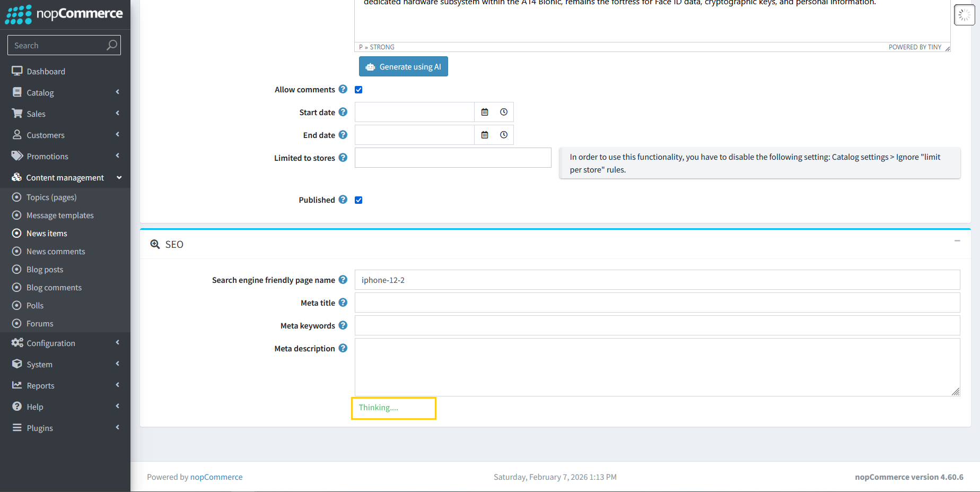The height and width of the screenshot is (492, 980).
Task: Open the Start date time picker
Action: point(504,112)
